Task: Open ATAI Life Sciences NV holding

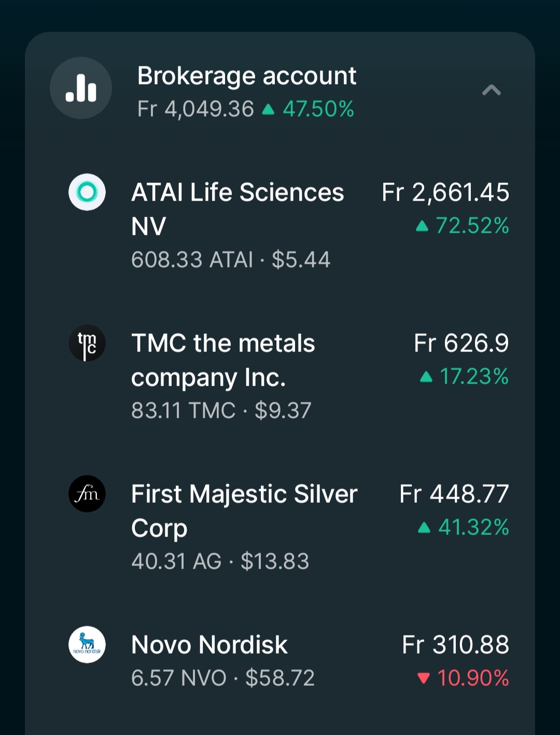Action: [x=237, y=209]
